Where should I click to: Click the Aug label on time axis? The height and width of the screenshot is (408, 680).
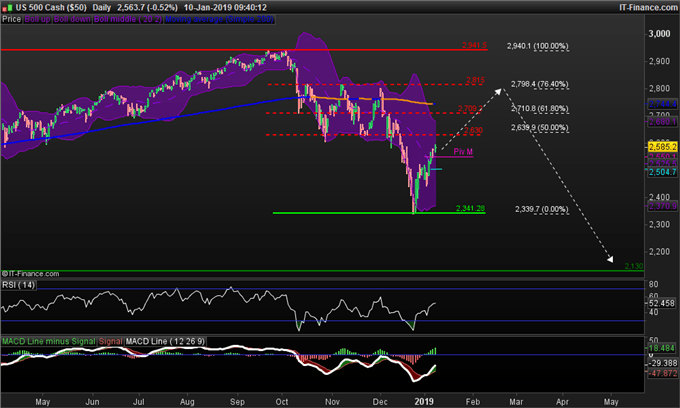187,402
